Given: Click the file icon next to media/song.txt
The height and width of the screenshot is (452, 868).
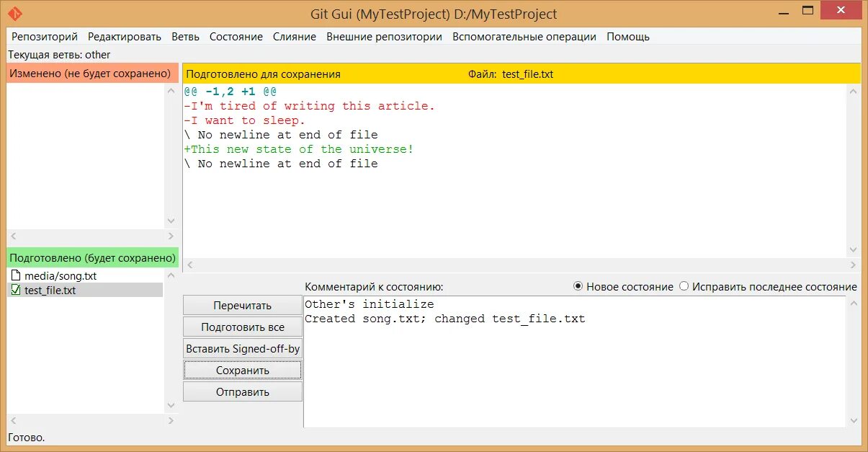Looking at the screenshot, I should point(16,276).
